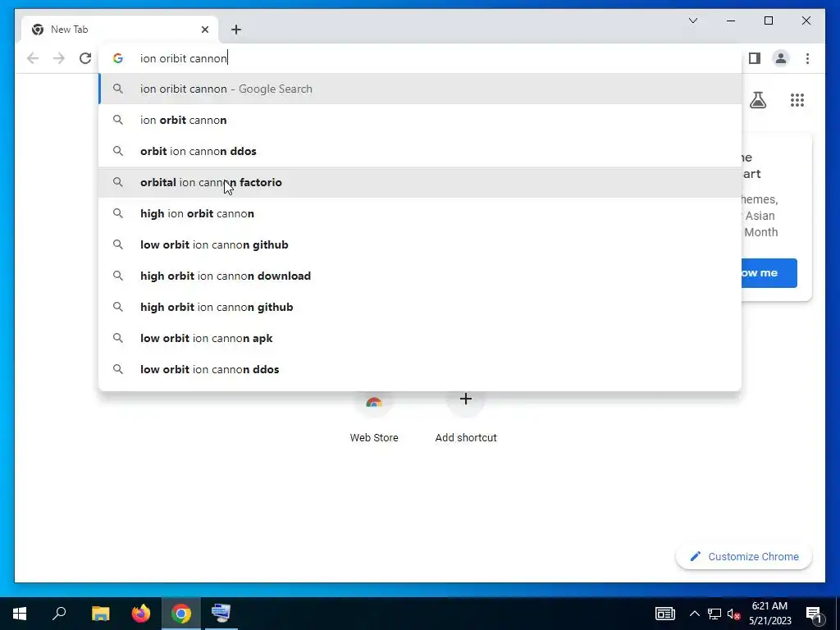Open the Search Labs flask icon

[x=757, y=99]
